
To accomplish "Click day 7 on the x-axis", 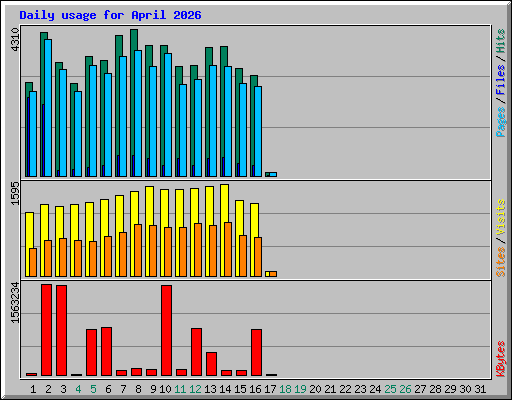I will (123, 389).
